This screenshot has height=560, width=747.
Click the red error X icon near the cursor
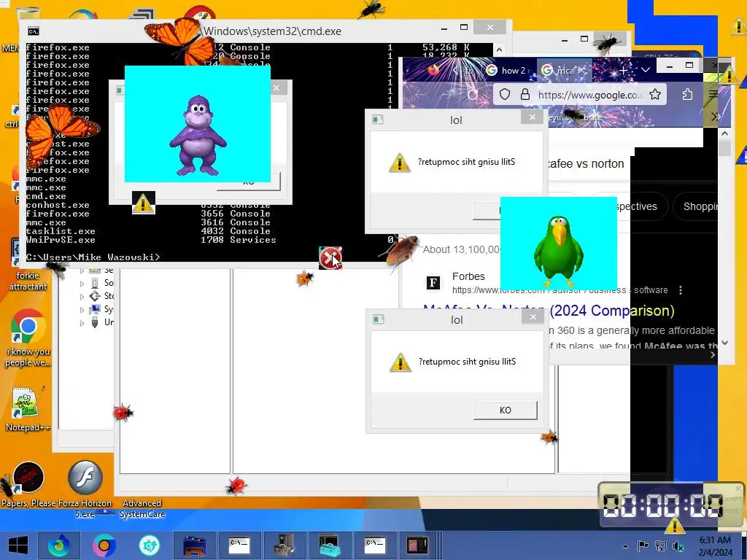point(330,258)
